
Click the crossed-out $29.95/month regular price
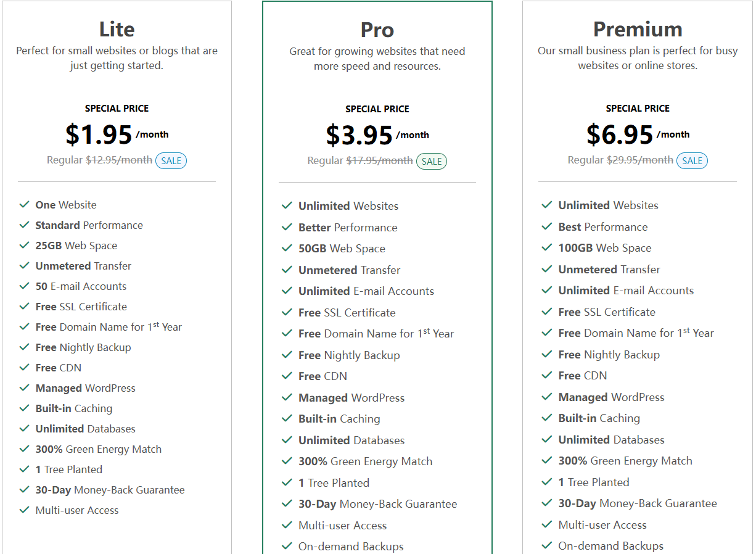click(640, 160)
